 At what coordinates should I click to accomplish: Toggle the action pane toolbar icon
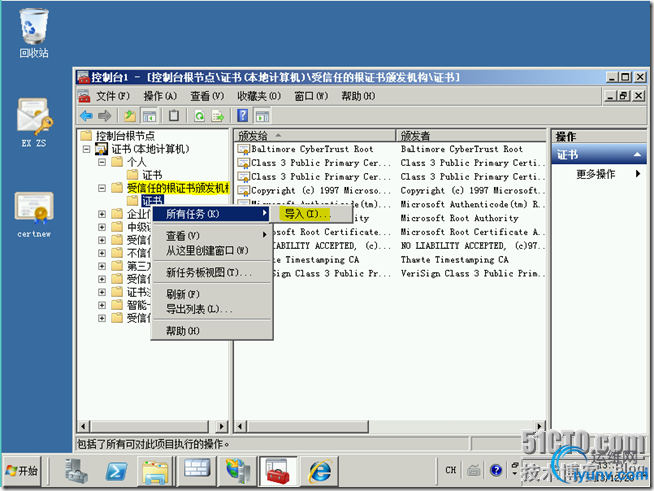tap(262, 116)
